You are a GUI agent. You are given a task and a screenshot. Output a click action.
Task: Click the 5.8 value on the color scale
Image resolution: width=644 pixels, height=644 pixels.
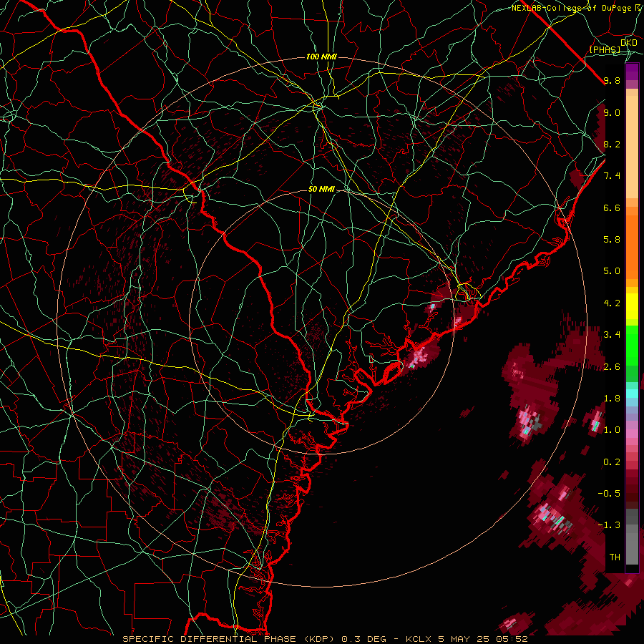pos(612,240)
